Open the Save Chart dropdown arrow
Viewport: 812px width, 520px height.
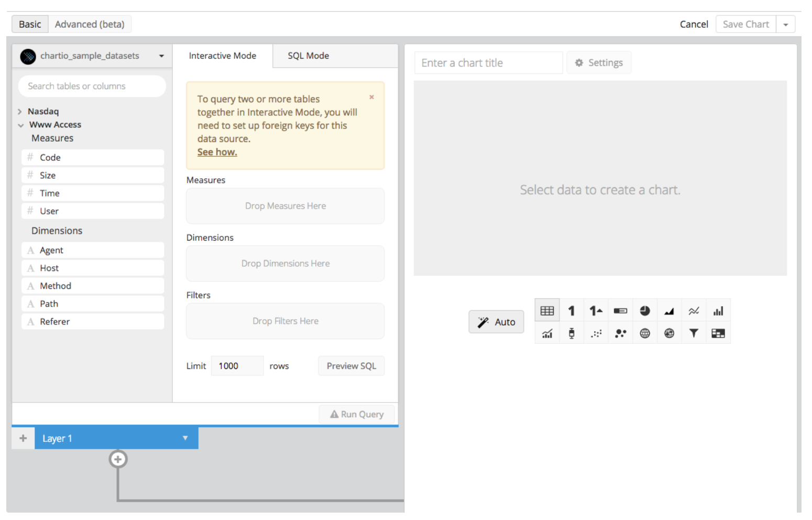point(785,25)
